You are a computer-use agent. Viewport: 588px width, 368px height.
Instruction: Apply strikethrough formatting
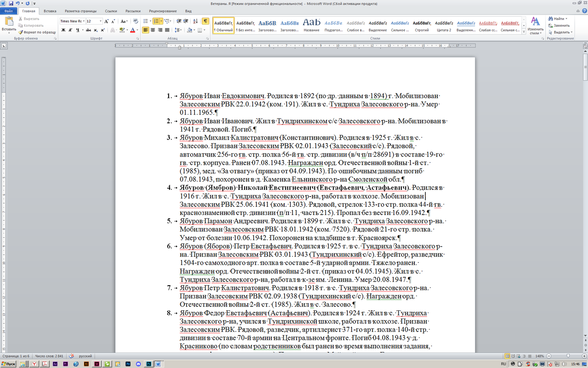(88, 30)
